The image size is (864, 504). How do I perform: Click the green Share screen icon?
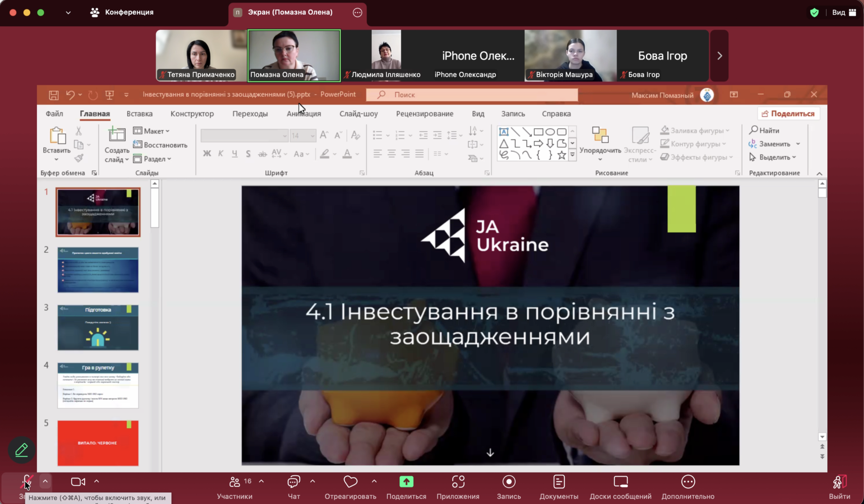[x=406, y=482]
